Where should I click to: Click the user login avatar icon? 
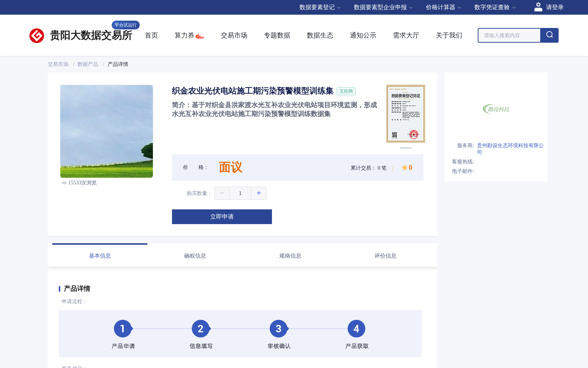(x=538, y=7)
